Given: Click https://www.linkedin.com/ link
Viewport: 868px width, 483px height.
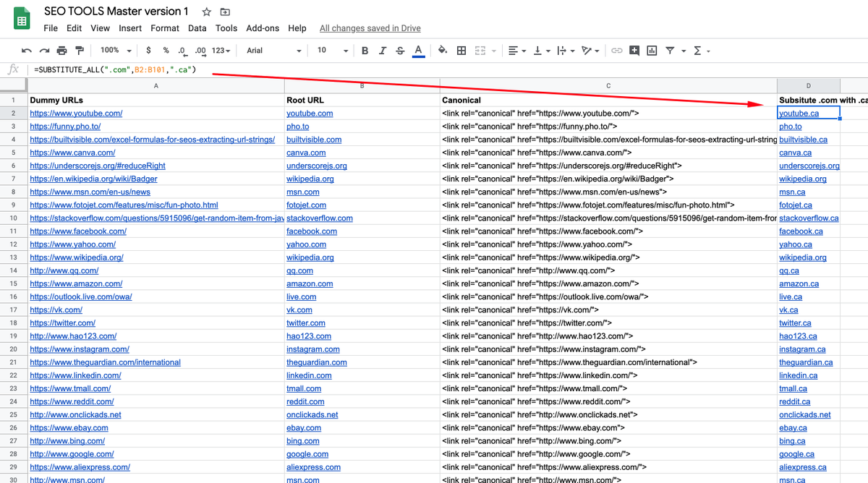Looking at the screenshot, I should 75,375.
